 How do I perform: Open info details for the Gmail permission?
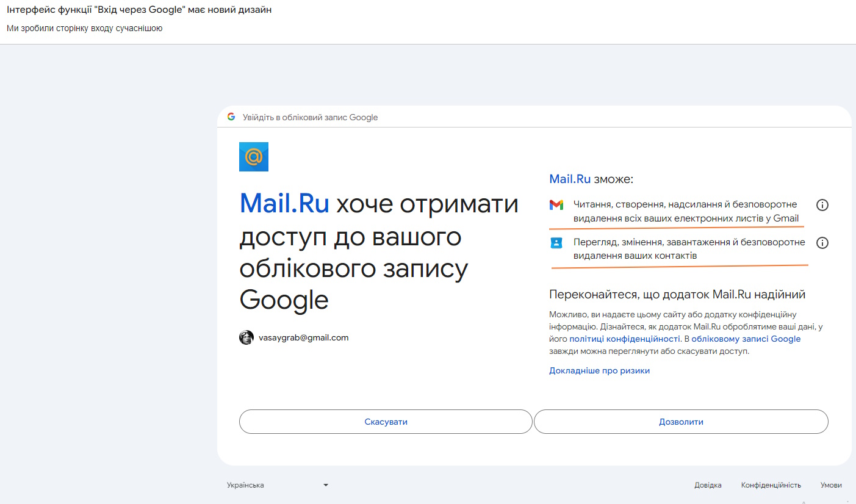pos(822,205)
